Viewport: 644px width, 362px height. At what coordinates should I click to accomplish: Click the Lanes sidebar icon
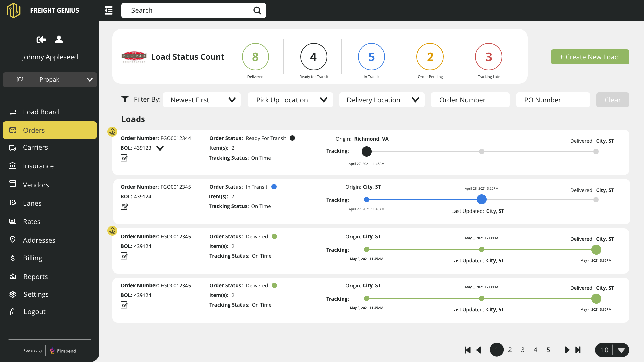(13, 203)
